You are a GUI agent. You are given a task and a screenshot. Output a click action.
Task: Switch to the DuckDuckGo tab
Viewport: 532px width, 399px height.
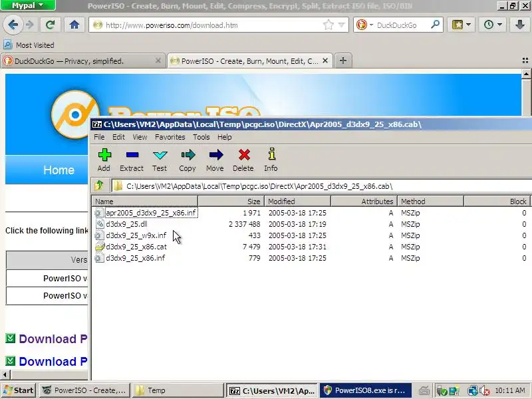click(83, 61)
